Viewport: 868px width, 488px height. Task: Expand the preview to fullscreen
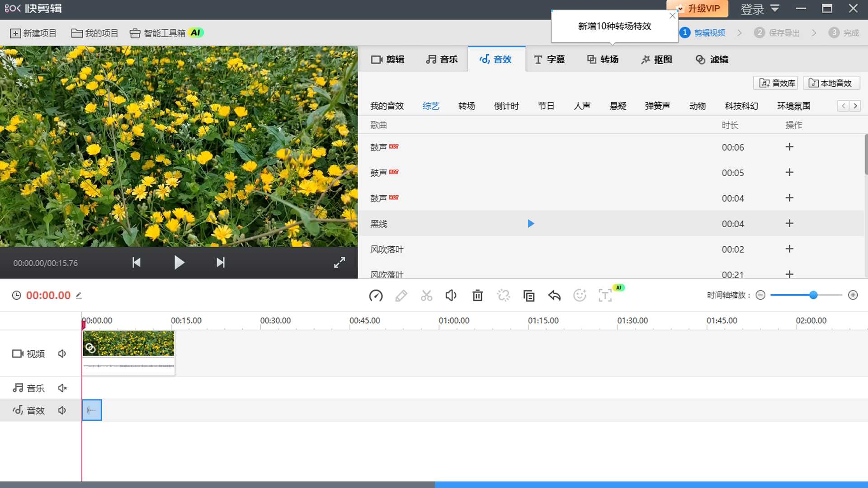tap(340, 263)
